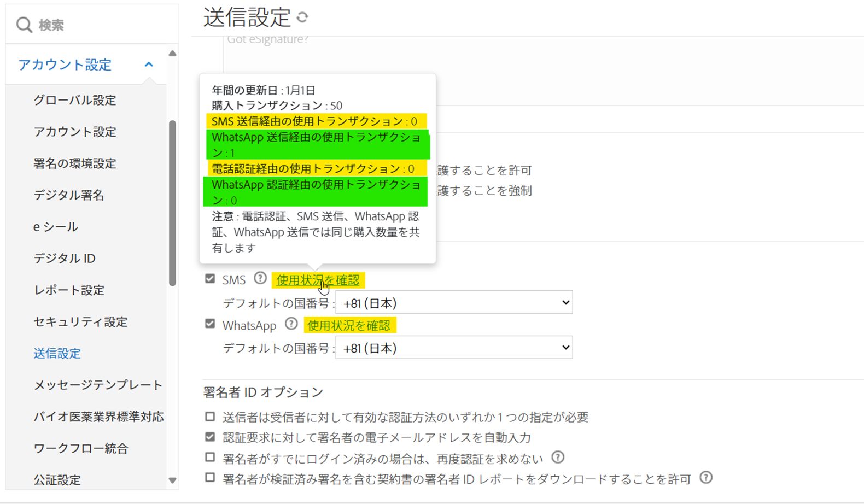This screenshot has height=504, width=864.
Task: Click the sidebar scroll-up arrow
Action: 172,54
